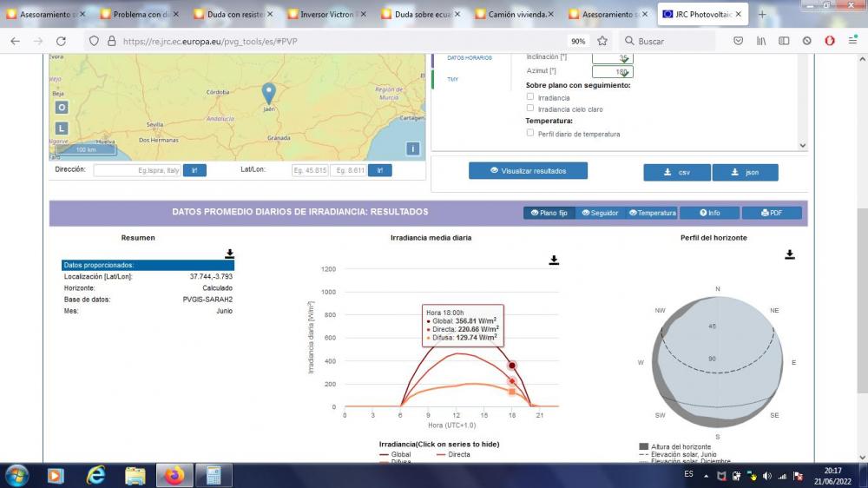Toggle the Temperatura view button
Screen dimensions: 868x488
(x=652, y=213)
